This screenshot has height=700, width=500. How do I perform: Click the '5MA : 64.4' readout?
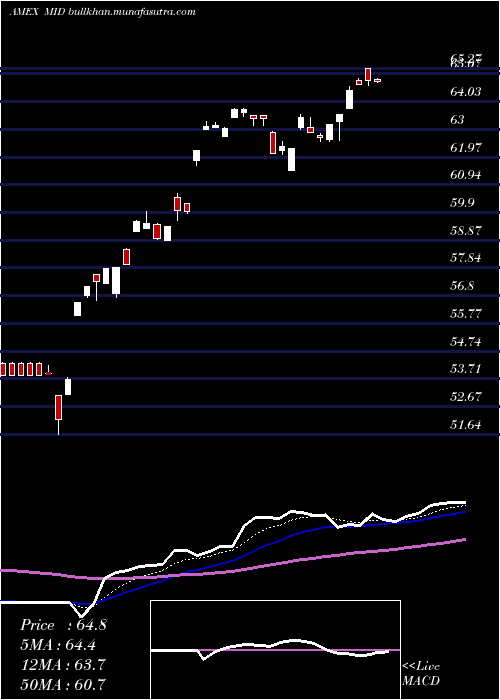pyautogui.click(x=58, y=645)
